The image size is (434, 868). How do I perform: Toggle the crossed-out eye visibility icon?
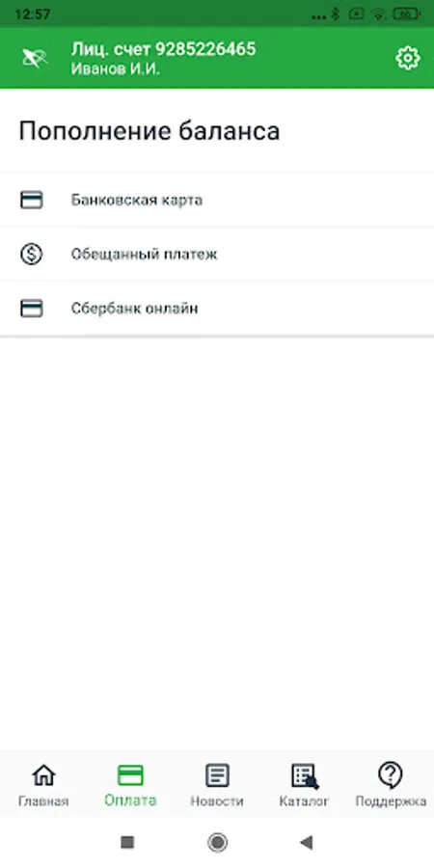pyautogui.click(x=35, y=58)
